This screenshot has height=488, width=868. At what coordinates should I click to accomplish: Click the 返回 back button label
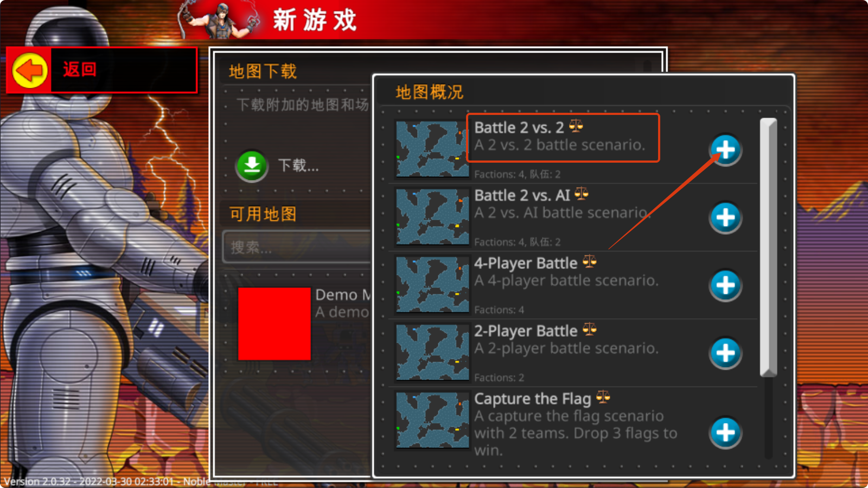click(x=80, y=69)
